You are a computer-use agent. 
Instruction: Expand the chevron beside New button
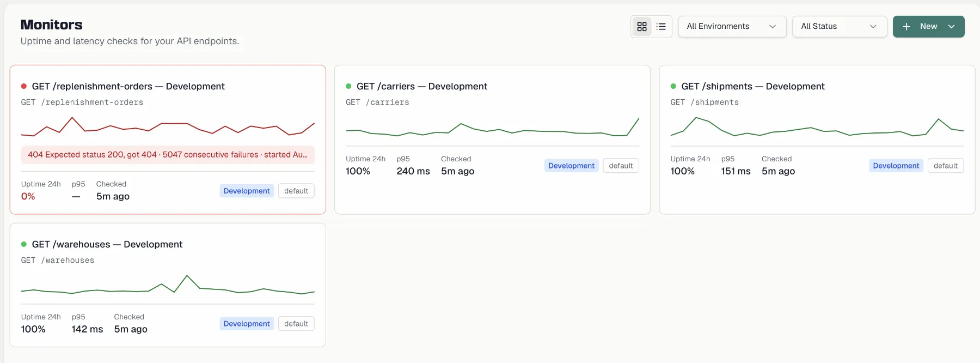pos(952,26)
